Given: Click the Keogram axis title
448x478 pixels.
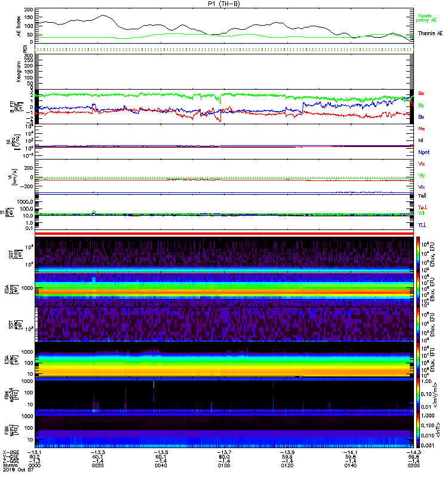Looking at the screenshot, I should pos(19,71).
